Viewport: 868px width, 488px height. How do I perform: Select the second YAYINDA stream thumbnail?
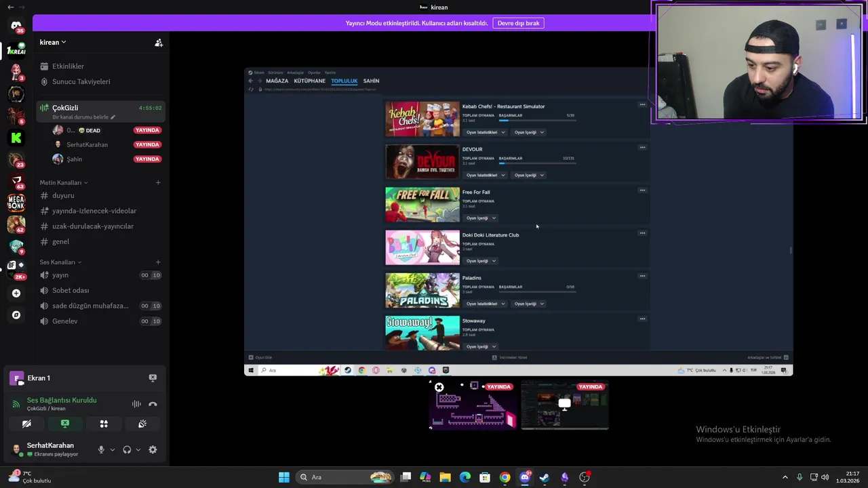coord(564,405)
